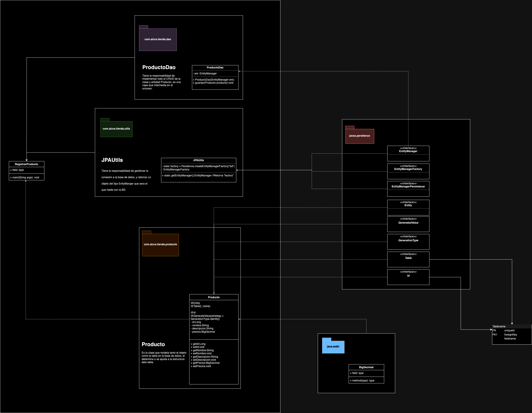Select the EntityManager interface box
Screen dimensions: 532x413
408,153
